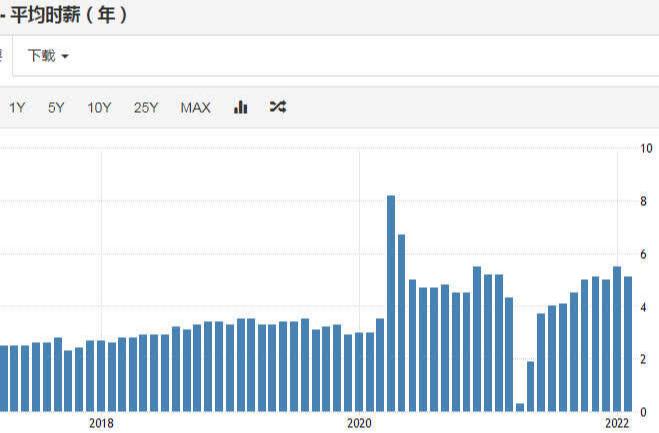Click the 2018 x-axis label

[x=101, y=424]
